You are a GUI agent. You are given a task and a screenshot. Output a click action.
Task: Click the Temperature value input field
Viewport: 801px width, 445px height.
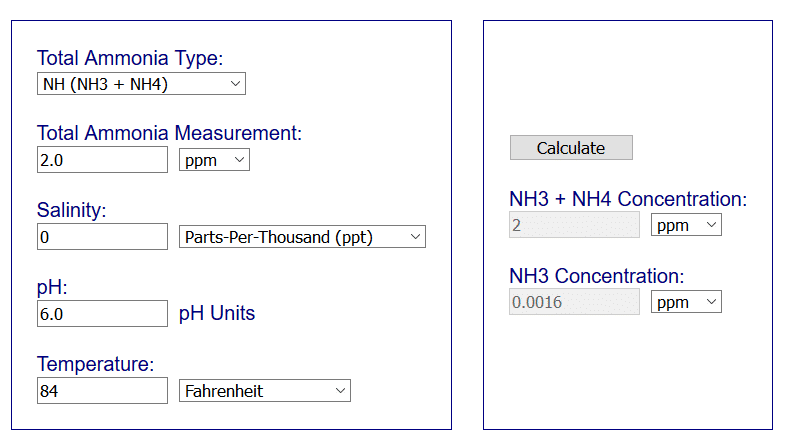coord(102,391)
